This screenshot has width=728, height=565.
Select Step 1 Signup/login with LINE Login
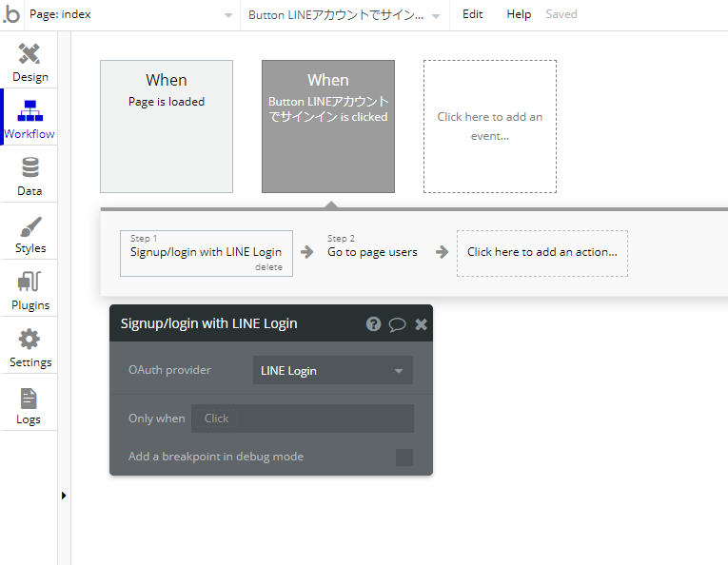[207, 253]
